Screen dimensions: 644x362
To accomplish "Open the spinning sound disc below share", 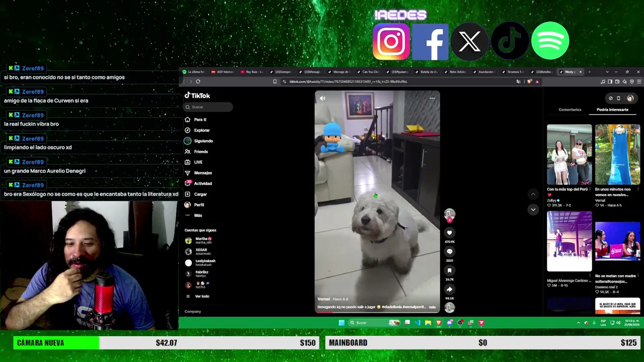I will [449, 307].
